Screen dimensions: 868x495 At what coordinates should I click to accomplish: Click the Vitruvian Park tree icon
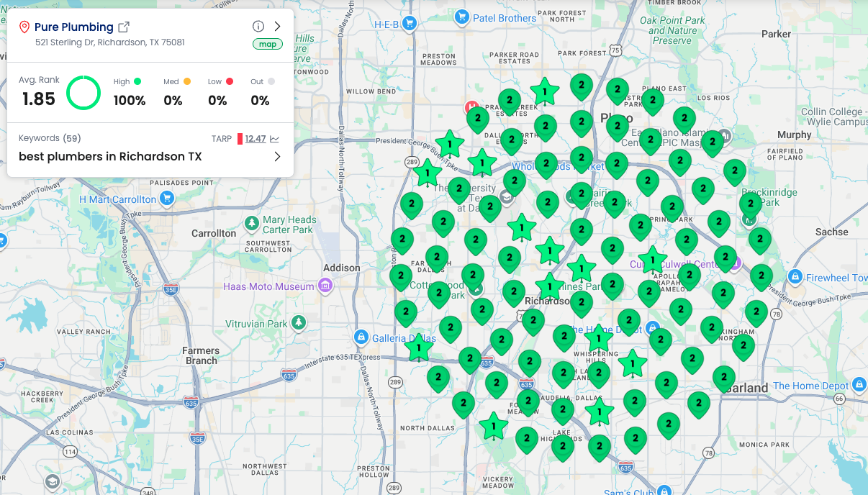tap(299, 323)
